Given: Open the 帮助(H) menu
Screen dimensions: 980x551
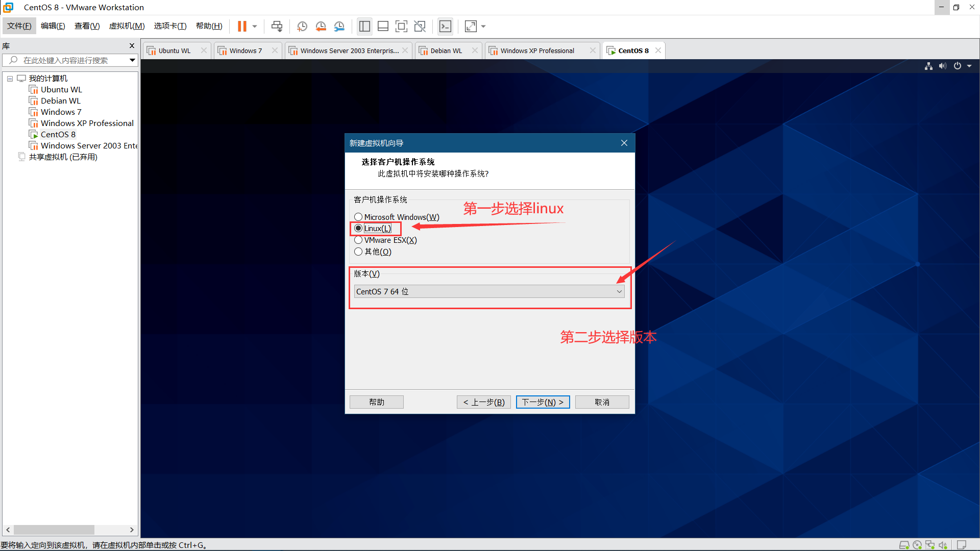Looking at the screenshot, I should point(209,26).
